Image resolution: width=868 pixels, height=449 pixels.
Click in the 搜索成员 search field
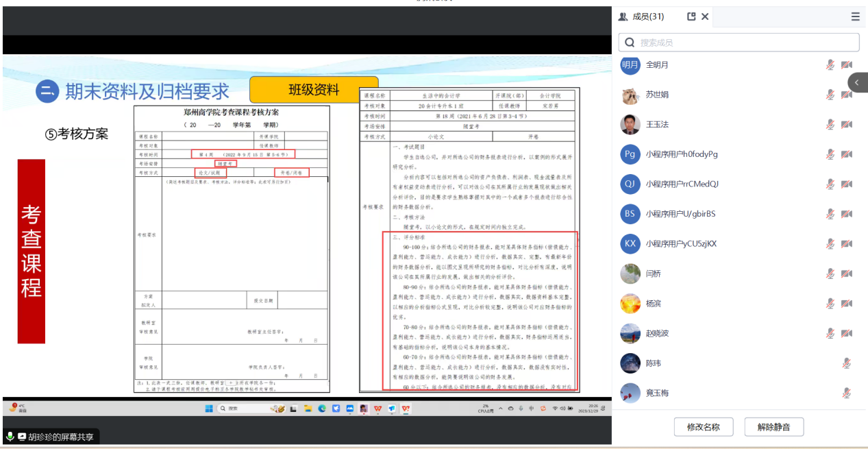click(x=739, y=43)
